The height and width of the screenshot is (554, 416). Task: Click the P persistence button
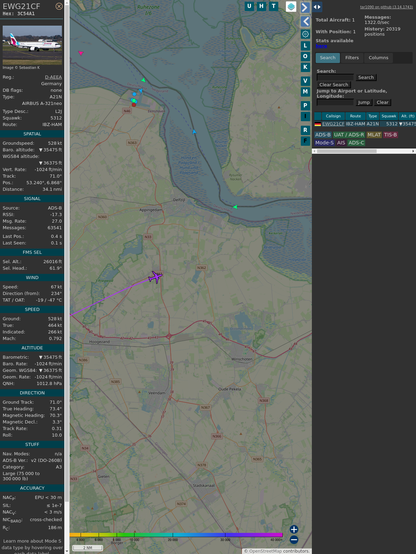305,105
